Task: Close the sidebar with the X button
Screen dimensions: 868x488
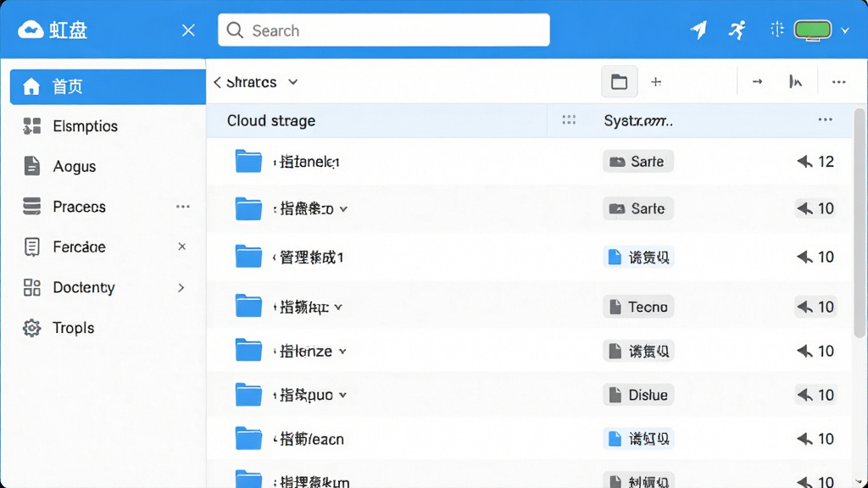Action: pyautogui.click(x=188, y=30)
